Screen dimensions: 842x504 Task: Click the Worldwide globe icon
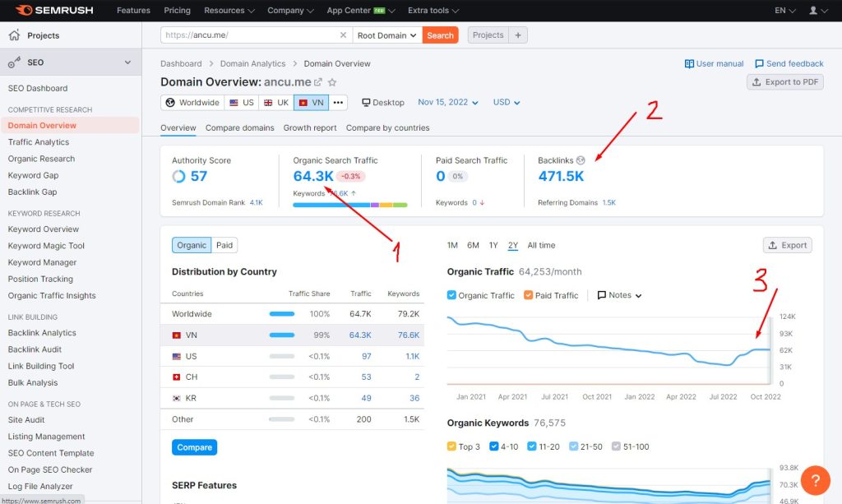click(170, 103)
